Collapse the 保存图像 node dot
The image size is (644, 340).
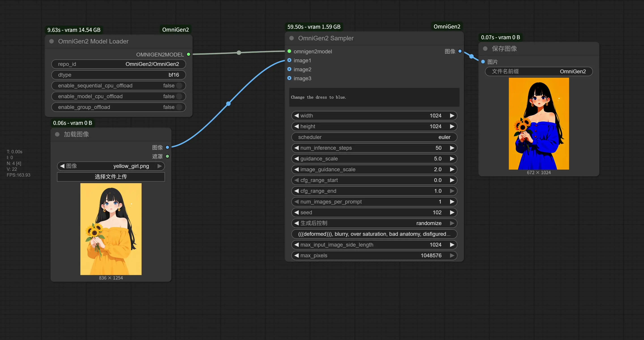(x=485, y=49)
